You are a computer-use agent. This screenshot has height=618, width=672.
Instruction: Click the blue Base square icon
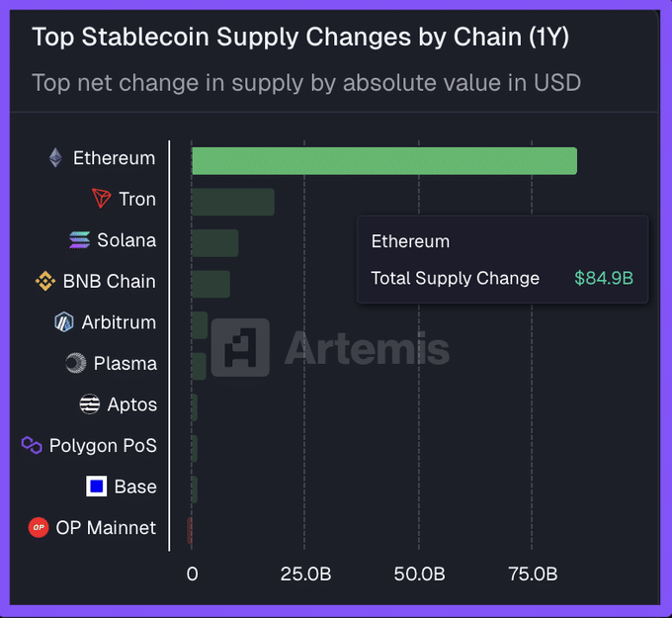pyautogui.click(x=97, y=486)
